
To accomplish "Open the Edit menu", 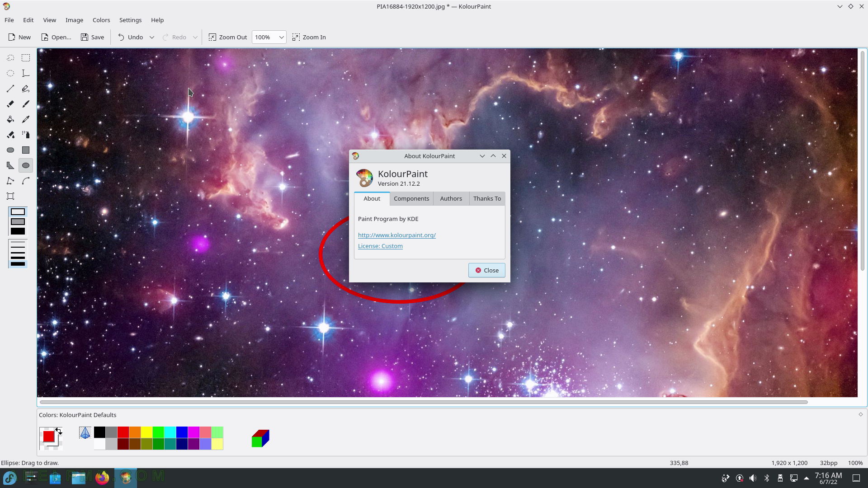I will (28, 20).
